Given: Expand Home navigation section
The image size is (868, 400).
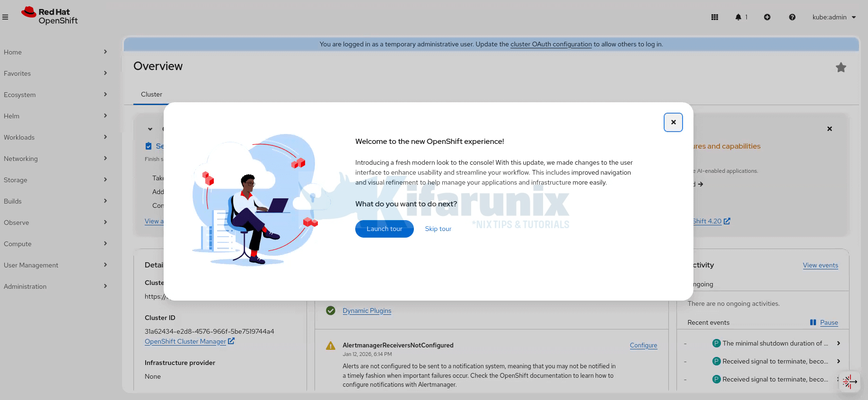Looking at the screenshot, I should point(56,52).
